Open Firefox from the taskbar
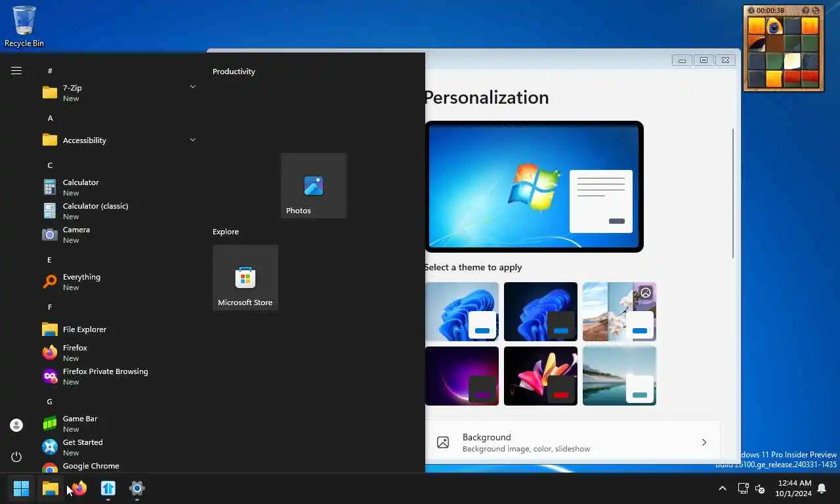 [79, 488]
